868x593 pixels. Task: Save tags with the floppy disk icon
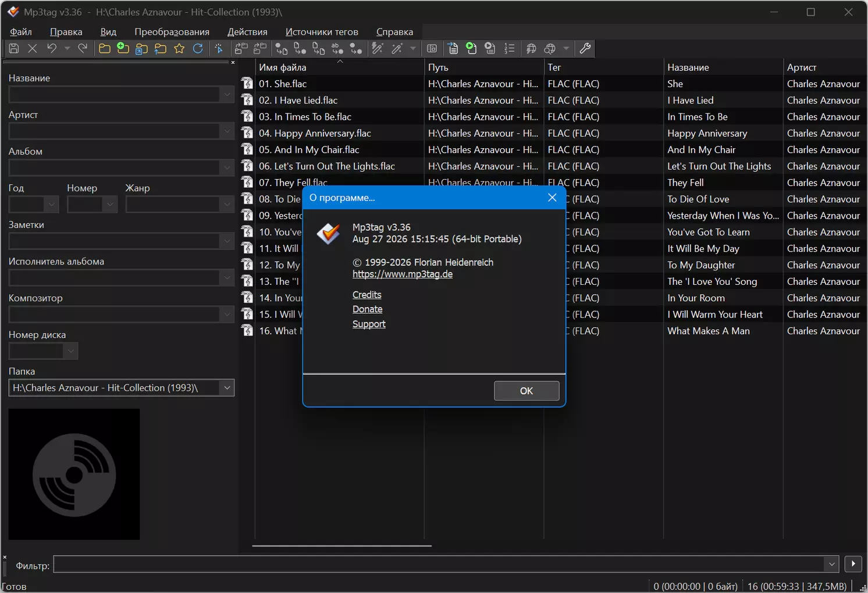(14, 49)
